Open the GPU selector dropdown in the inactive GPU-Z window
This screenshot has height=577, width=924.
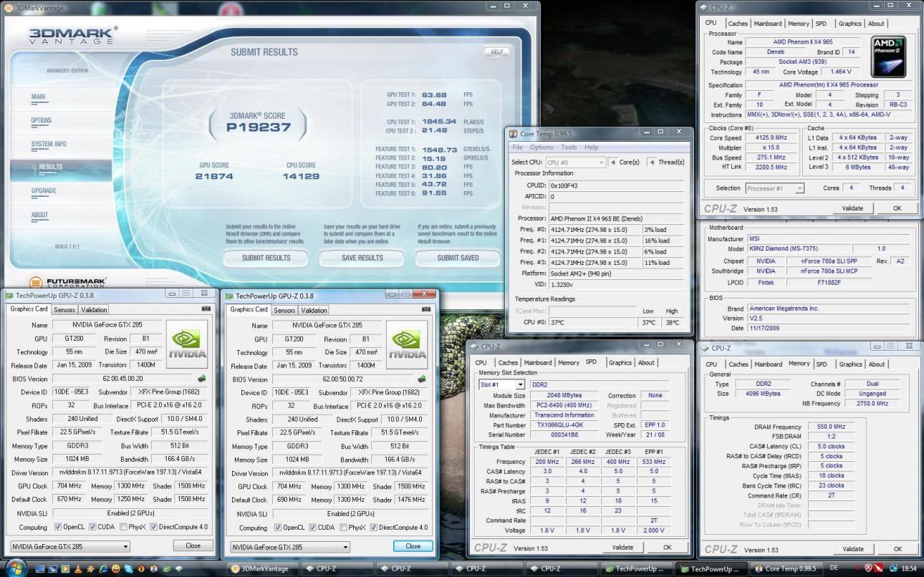click(70, 547)
